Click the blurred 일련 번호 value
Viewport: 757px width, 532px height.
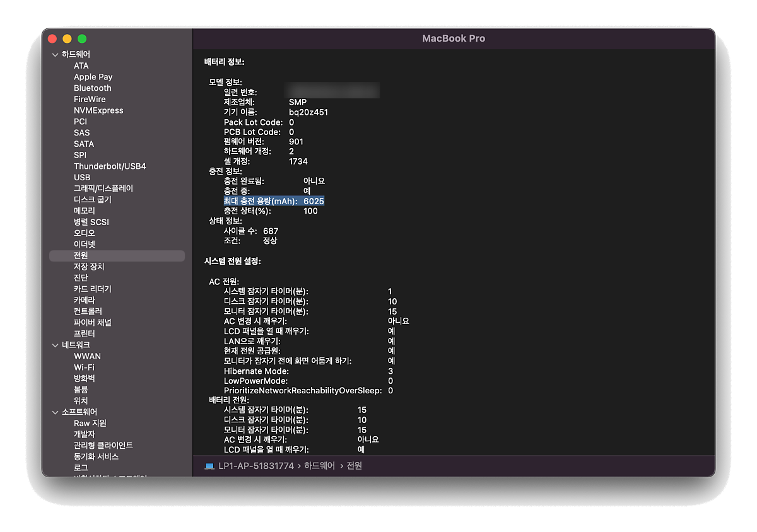point(332,91)
